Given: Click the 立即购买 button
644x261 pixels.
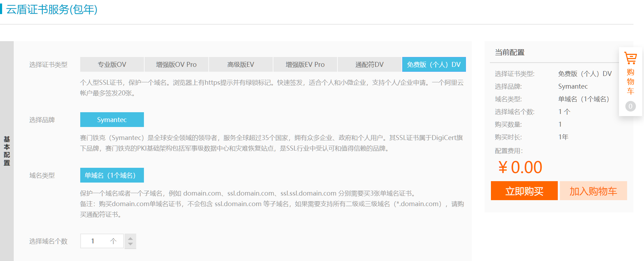Looking at the screenshot, I should (x=524, y=191).
